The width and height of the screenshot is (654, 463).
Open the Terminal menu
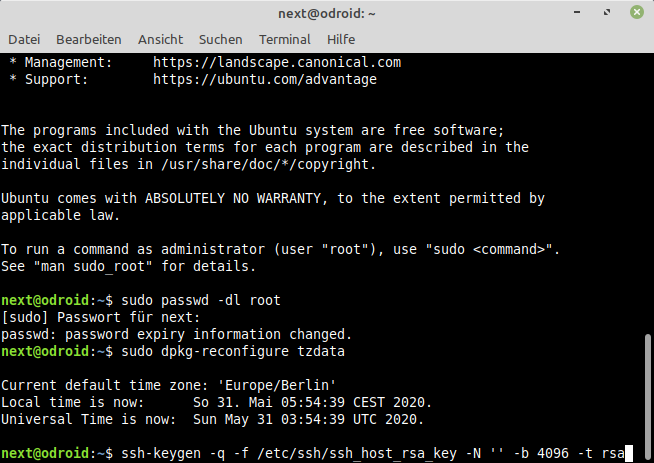click(x=285, y=39)
